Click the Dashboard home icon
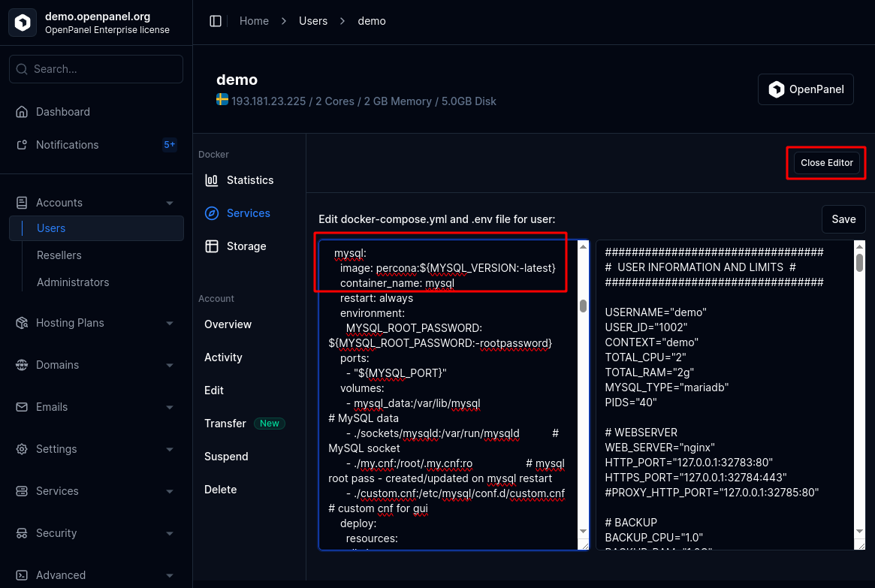 tap(22, 112)
